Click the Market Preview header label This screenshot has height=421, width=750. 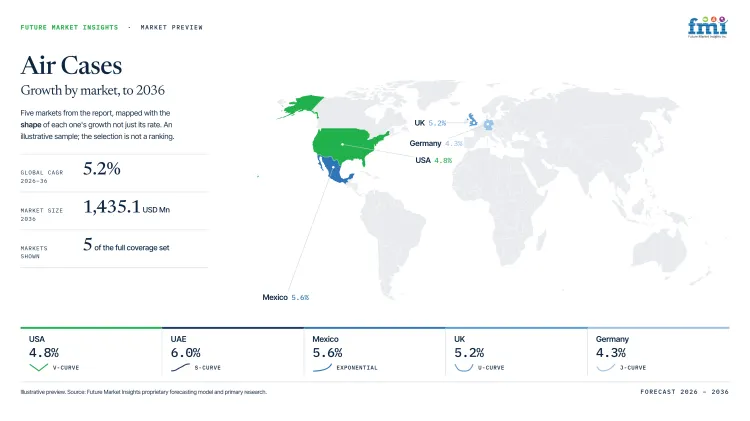172,27
